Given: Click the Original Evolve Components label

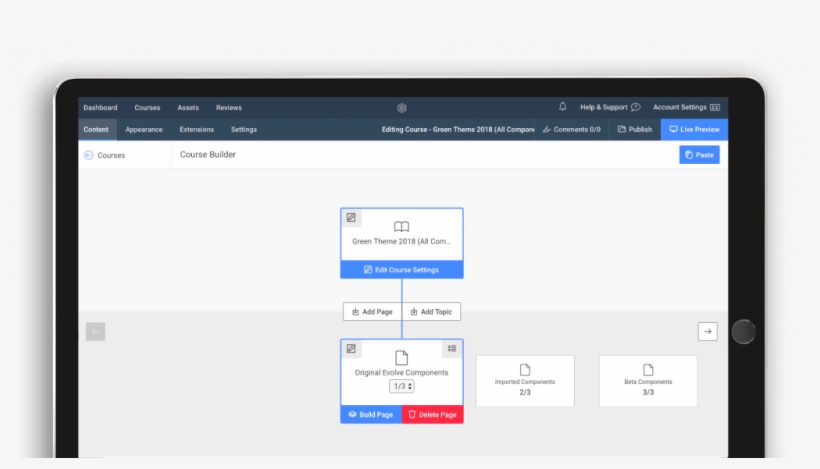Looking at the screenshot, I should [402, 373].
